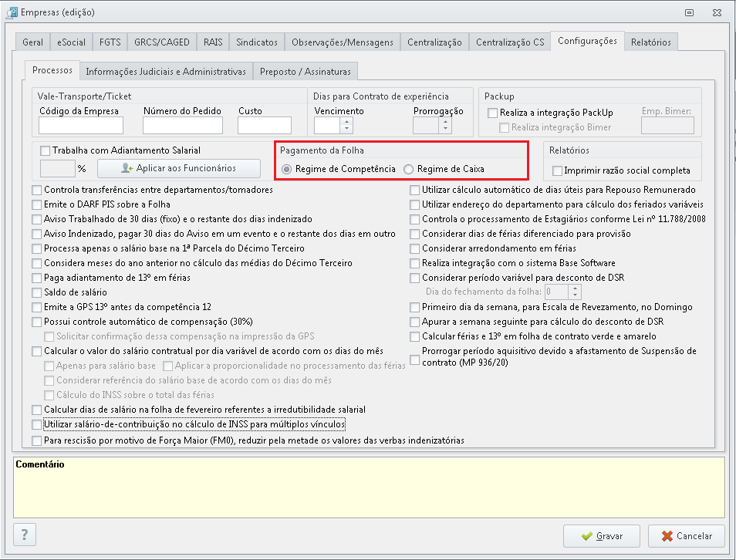Screen dimensions: 736x560
Task: Check Primeiro dia da semana no Domingo
Action: tap(414, 307)
